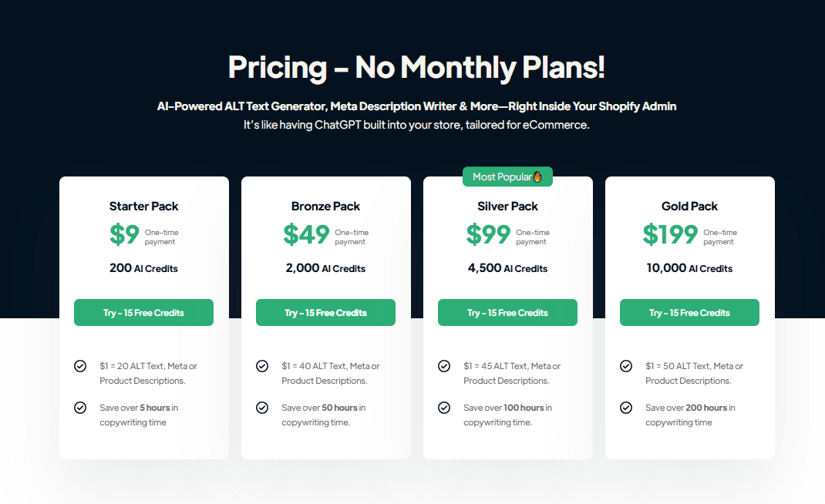This screenshot has height=504, width=825.
Task: Click Silver Pack Try 15 Free Credits button
Action: (x=507, y=313)
